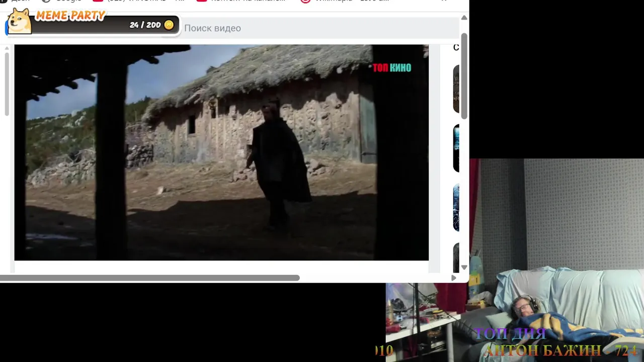The width and height of the screenshot is (644, 362).
Task: Click the main video of the cloaked figure
Action: 221,152
